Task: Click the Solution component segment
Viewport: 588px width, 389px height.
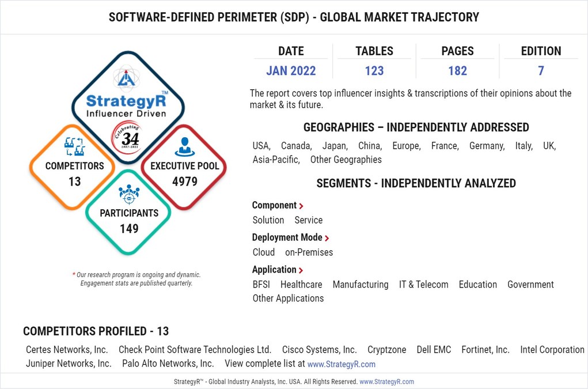Action: (x=268, y=220)
